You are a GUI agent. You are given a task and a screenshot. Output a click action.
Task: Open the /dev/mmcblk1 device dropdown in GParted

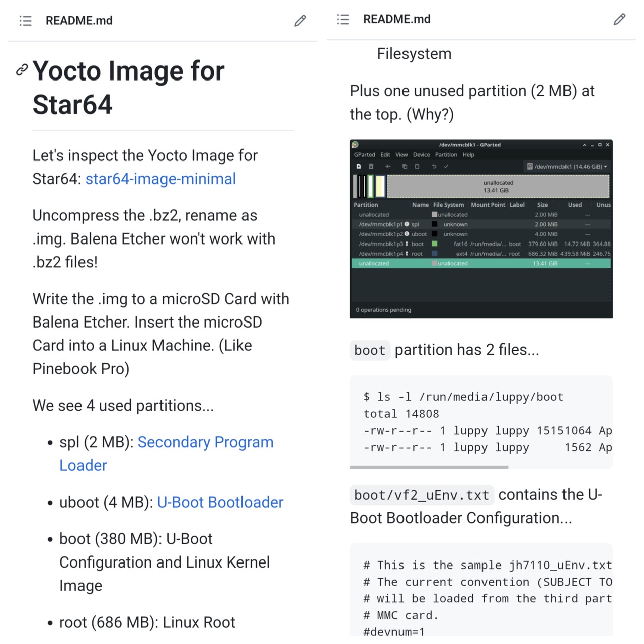pos(567,167)
